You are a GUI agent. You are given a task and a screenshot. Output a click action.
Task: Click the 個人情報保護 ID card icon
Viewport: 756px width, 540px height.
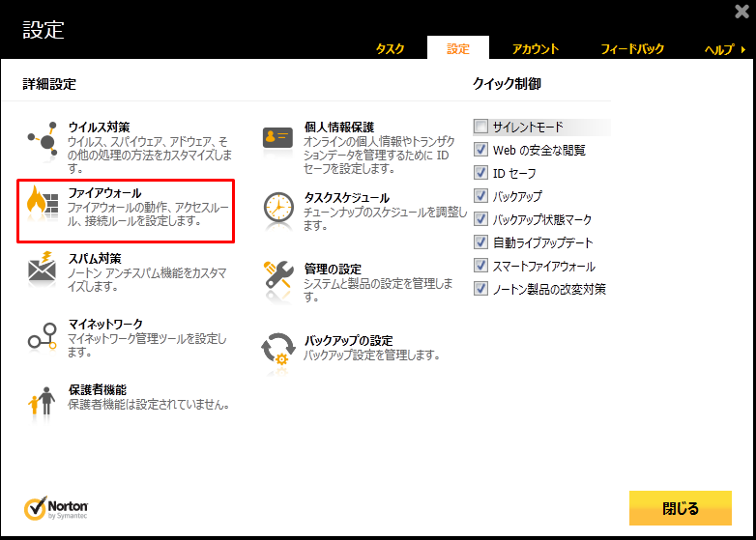click(277, 138)
